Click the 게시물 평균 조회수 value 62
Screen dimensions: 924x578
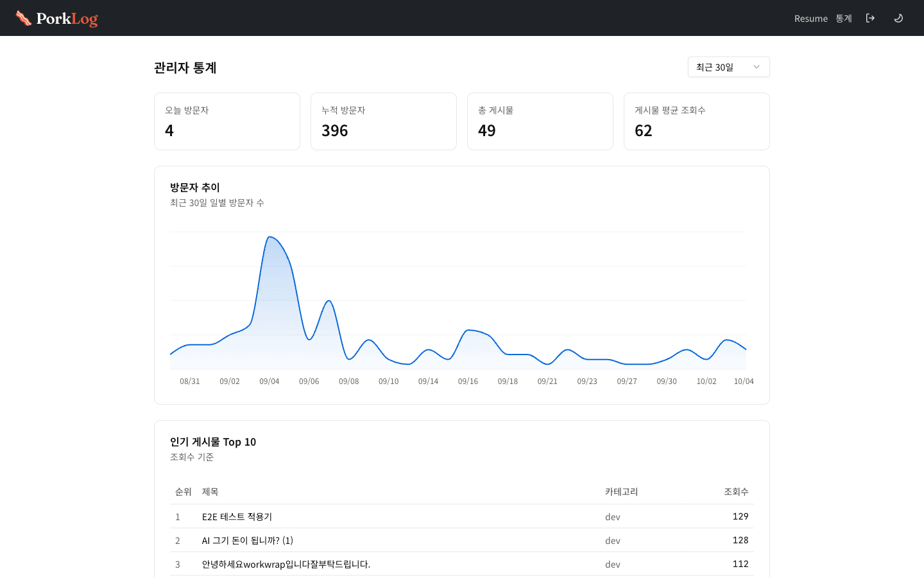(644, 130)
